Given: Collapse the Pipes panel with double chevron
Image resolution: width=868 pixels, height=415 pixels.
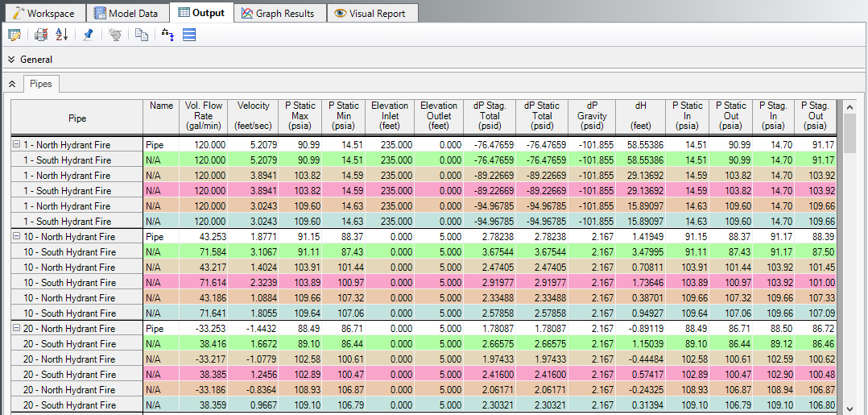Looking at the screenshot, I should (11, 84).
